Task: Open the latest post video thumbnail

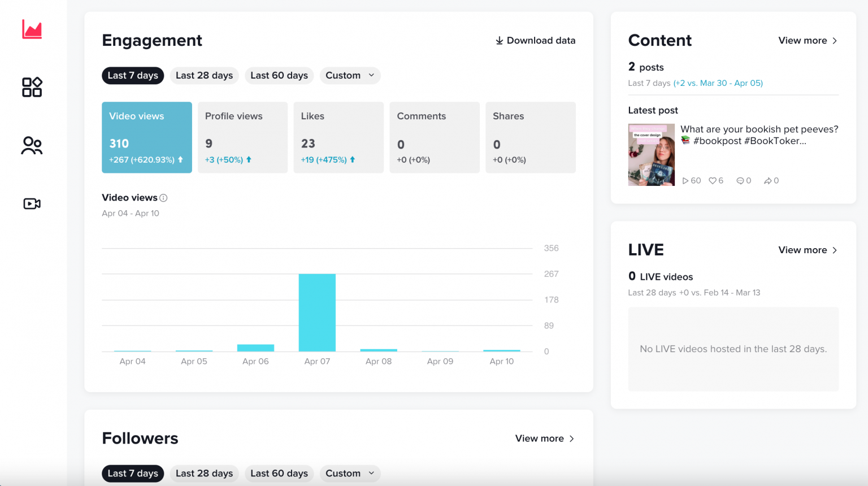Action: tap(651, 155)
